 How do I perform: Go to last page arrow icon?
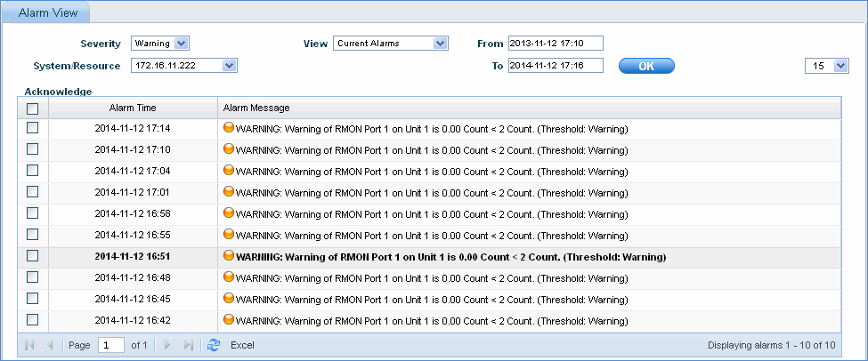point(188,345)
